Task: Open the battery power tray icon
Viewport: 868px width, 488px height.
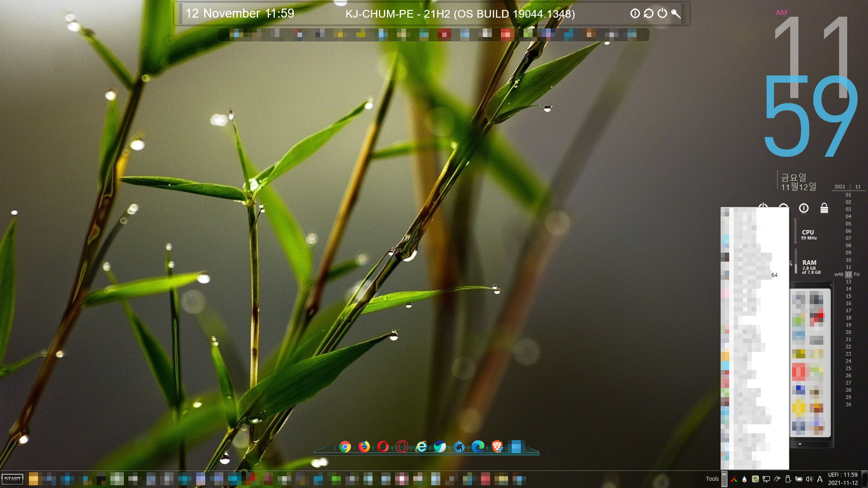Action: (x=799, y=479)
